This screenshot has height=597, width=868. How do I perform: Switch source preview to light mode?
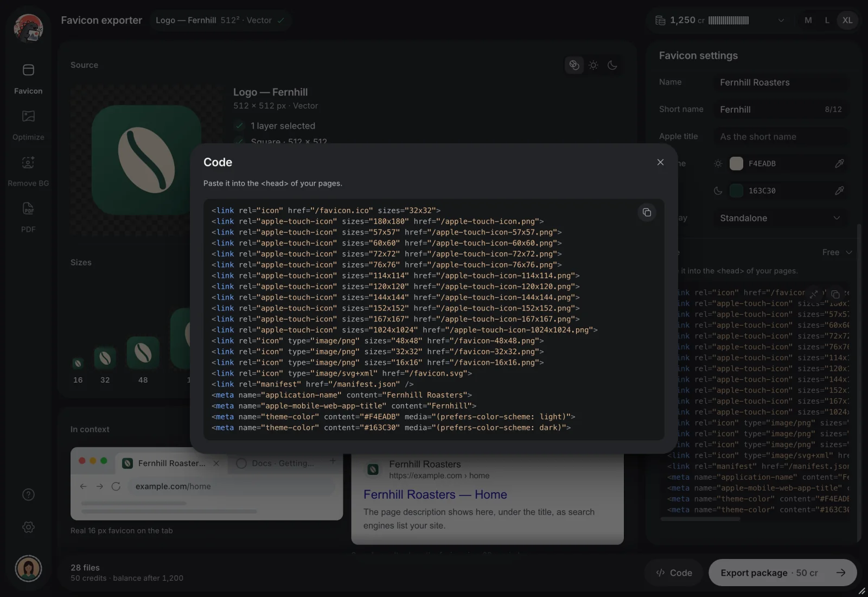(x=593, y=65)
